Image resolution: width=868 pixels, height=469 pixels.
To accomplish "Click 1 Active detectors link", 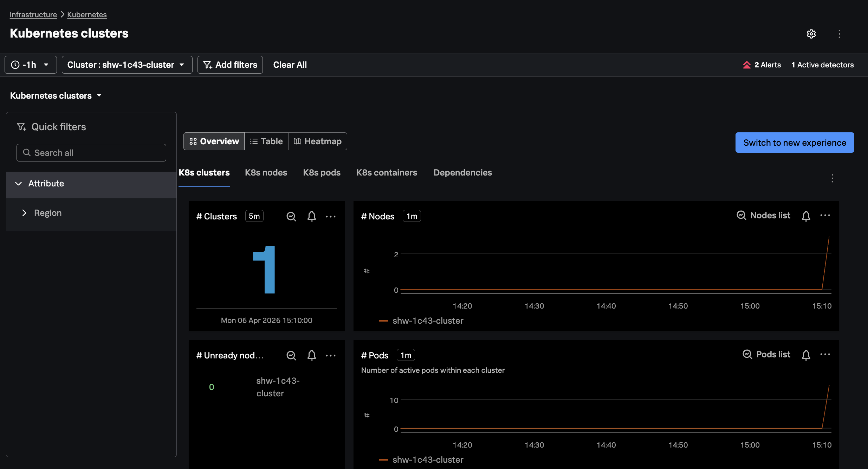I will click(822, 65).
